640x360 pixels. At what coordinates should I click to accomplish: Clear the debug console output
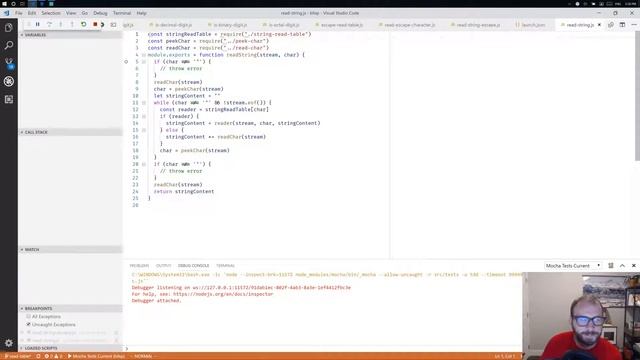[611, 266]
